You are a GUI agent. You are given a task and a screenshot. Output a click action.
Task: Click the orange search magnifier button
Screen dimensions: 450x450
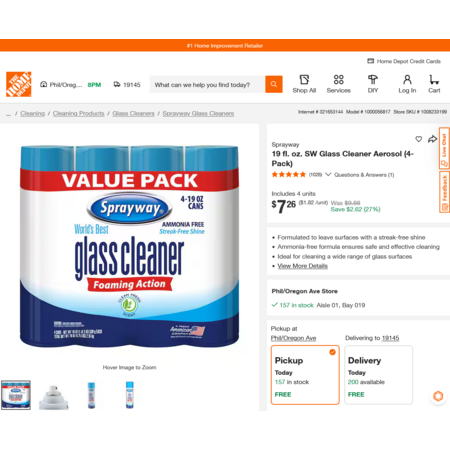(x=274, y=84)
